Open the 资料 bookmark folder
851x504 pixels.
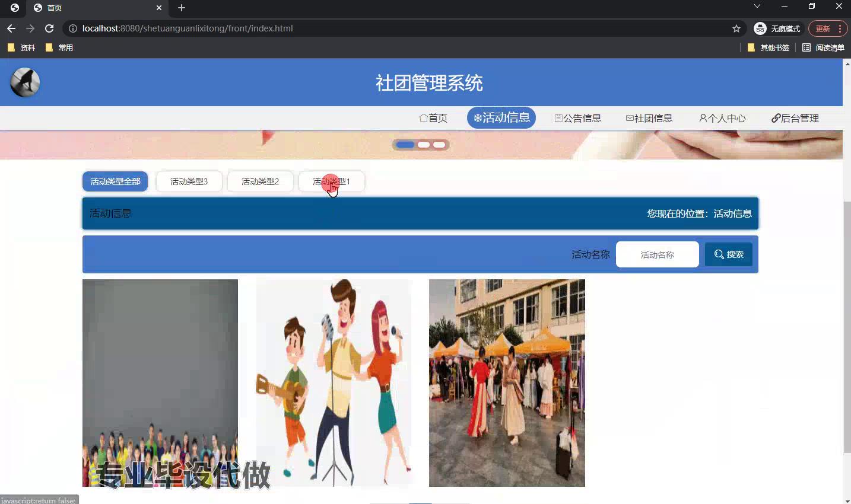click(x=21, y=47)
